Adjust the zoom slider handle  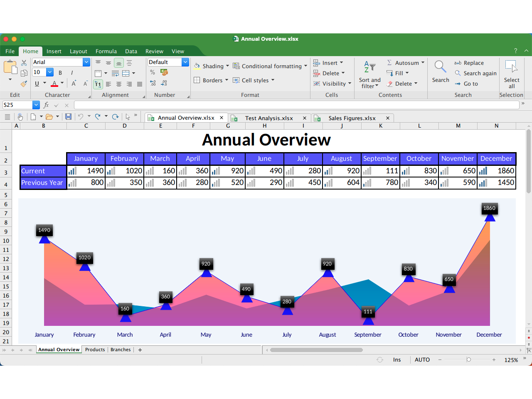tap(468, 360)
